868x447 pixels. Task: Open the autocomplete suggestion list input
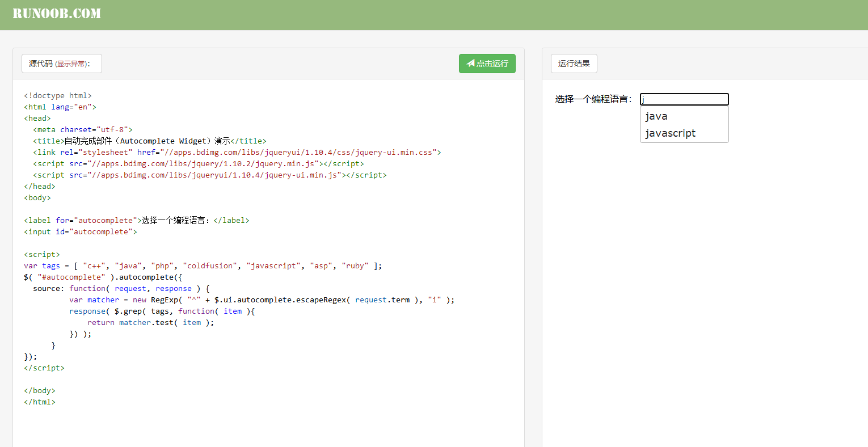point(684,99)
